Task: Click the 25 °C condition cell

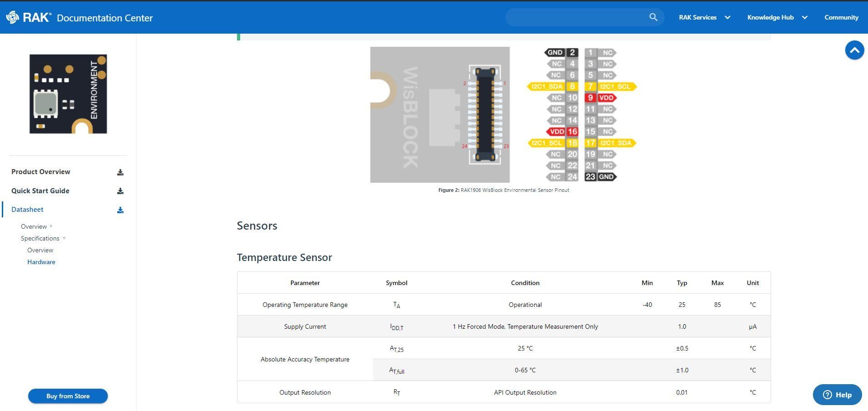Action: [525, 348]
